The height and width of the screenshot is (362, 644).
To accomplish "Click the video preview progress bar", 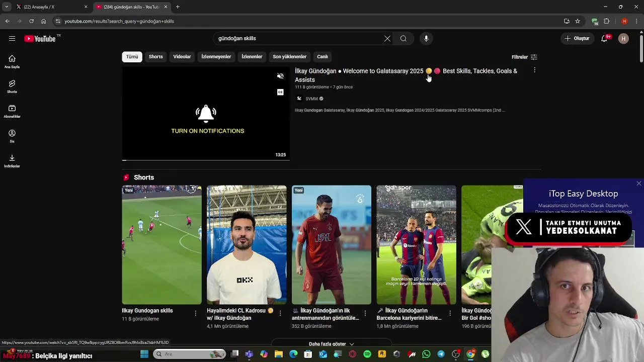I will [x=206, y=160].
